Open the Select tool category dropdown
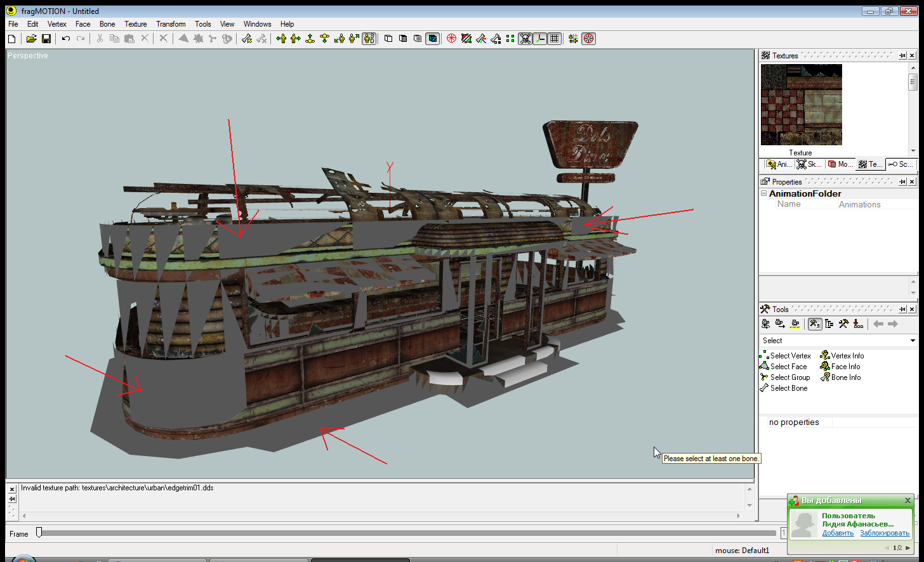 (x=913, y=341)
